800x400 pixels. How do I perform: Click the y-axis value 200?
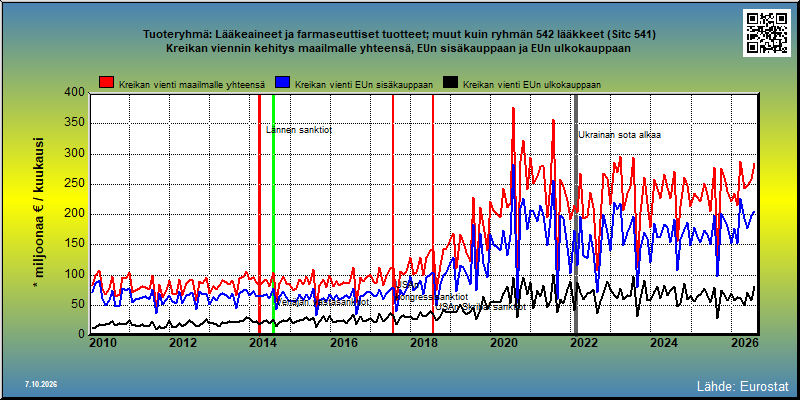click(75, 214)
